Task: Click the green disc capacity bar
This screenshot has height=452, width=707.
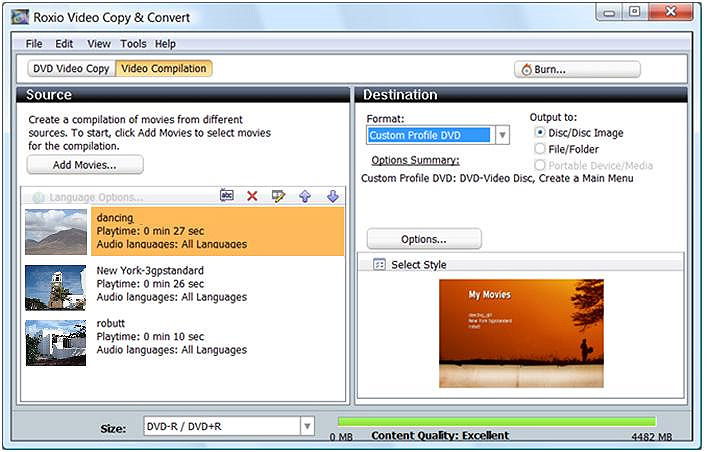Action: (x=496, y=422)
